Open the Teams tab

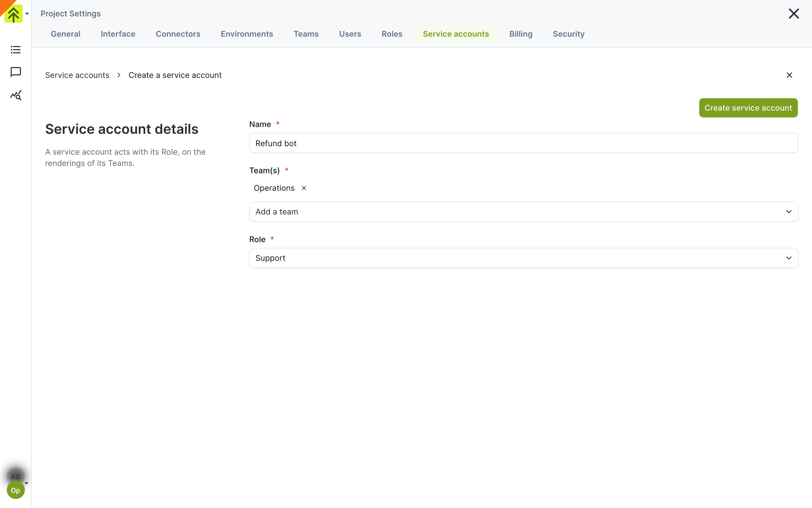[306, 34]
